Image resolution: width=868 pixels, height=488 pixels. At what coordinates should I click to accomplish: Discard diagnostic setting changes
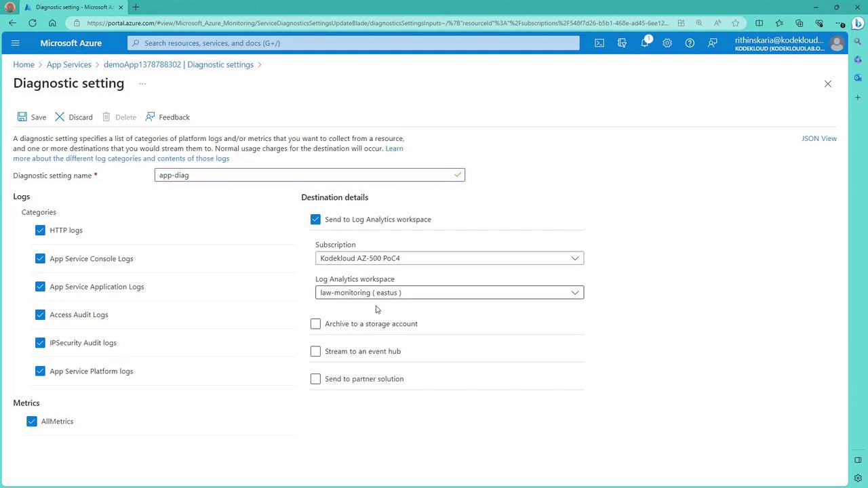74,117
